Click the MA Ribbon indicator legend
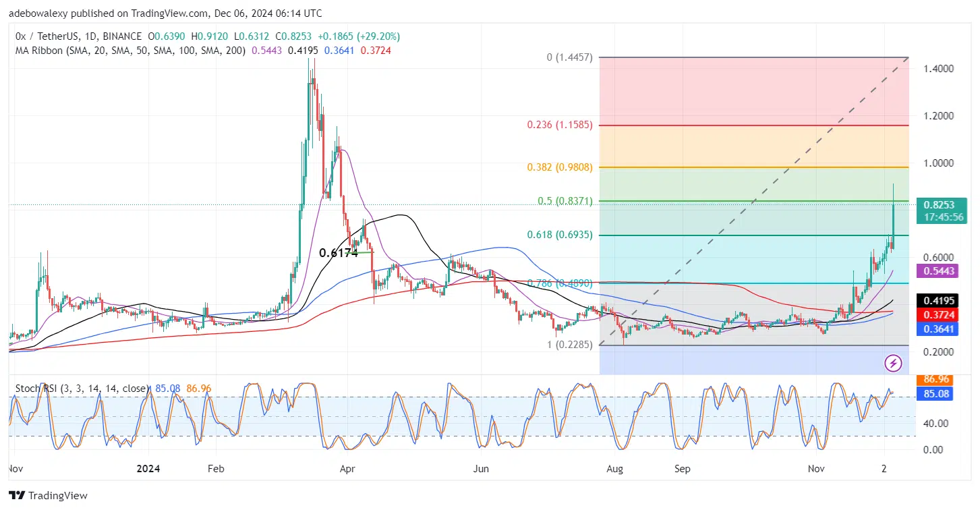980x510 pixels. click(x=132, y=51)
